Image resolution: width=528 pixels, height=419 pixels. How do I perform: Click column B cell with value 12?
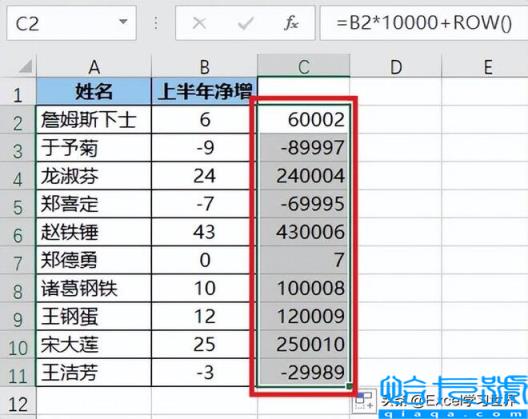point(204,317)
